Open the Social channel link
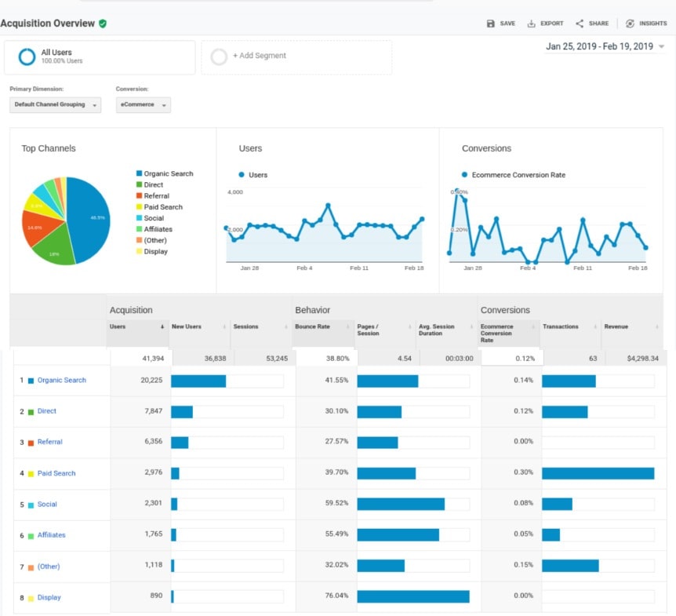Viewport: 676px width, 616px height. [x=47, y=504]
